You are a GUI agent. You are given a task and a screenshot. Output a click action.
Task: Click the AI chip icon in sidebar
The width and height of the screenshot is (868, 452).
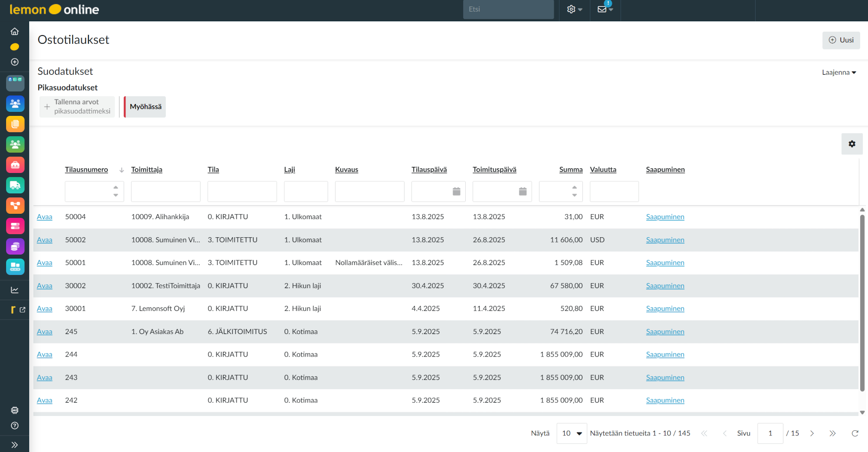[x=15, y=410]
